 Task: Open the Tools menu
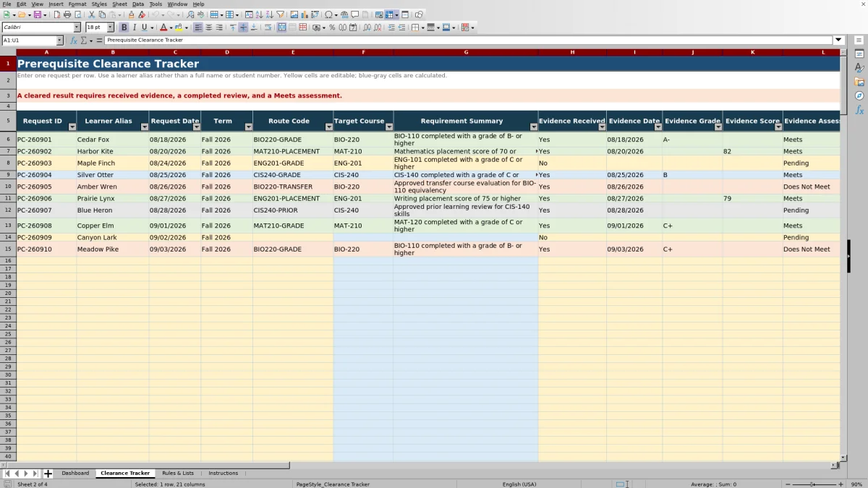click(156, 4)
